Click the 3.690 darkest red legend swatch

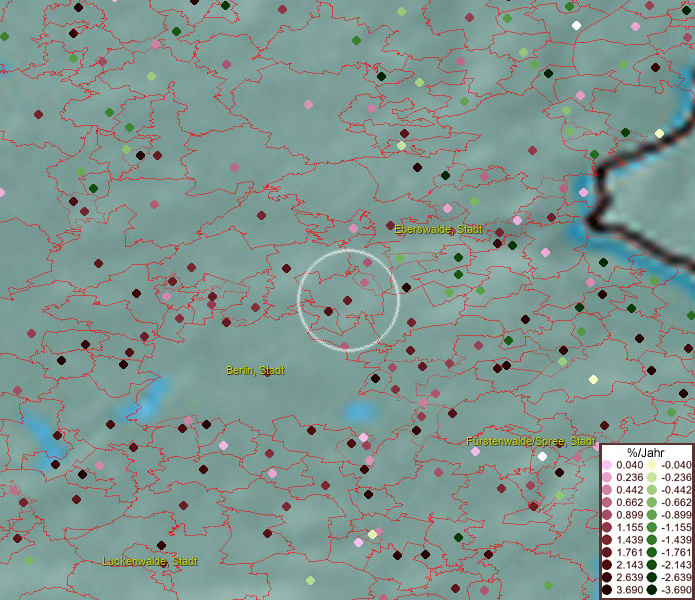tap(607, 591)
